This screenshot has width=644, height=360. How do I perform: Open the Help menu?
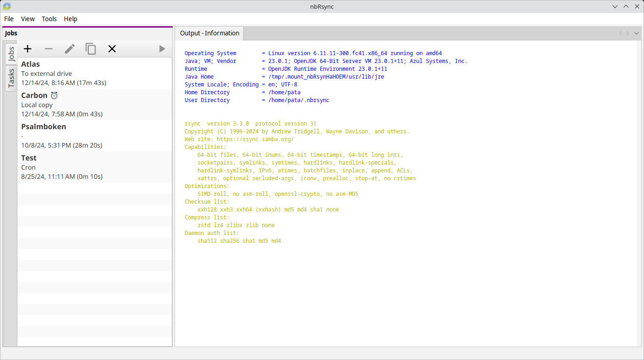pyautogui.click(x=70, y=19)
